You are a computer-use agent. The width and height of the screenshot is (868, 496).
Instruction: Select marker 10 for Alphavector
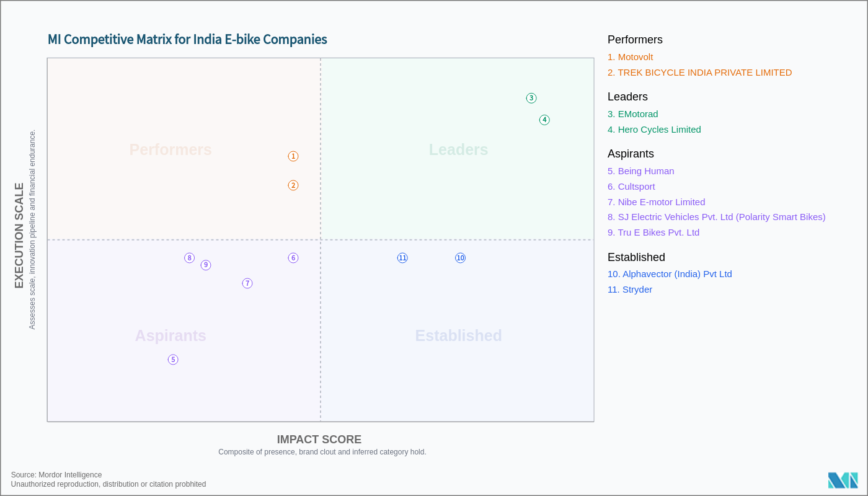(460, 258)
